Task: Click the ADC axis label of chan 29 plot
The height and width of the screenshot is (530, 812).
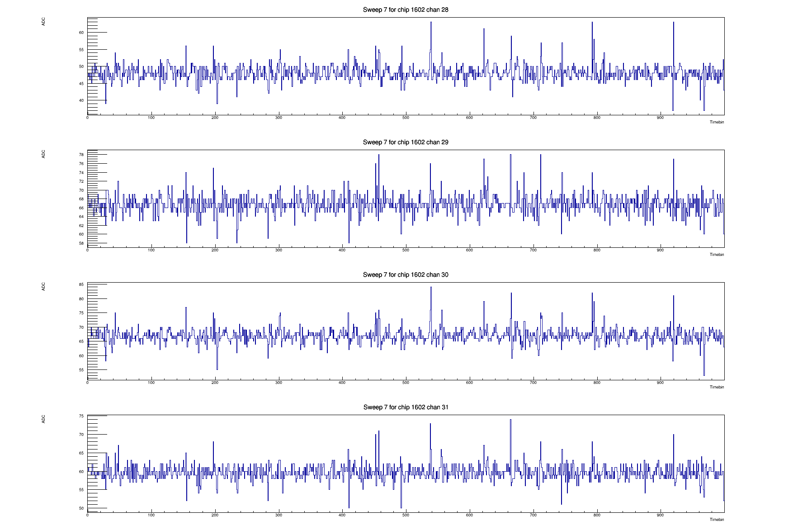Action: click(43, 154)
